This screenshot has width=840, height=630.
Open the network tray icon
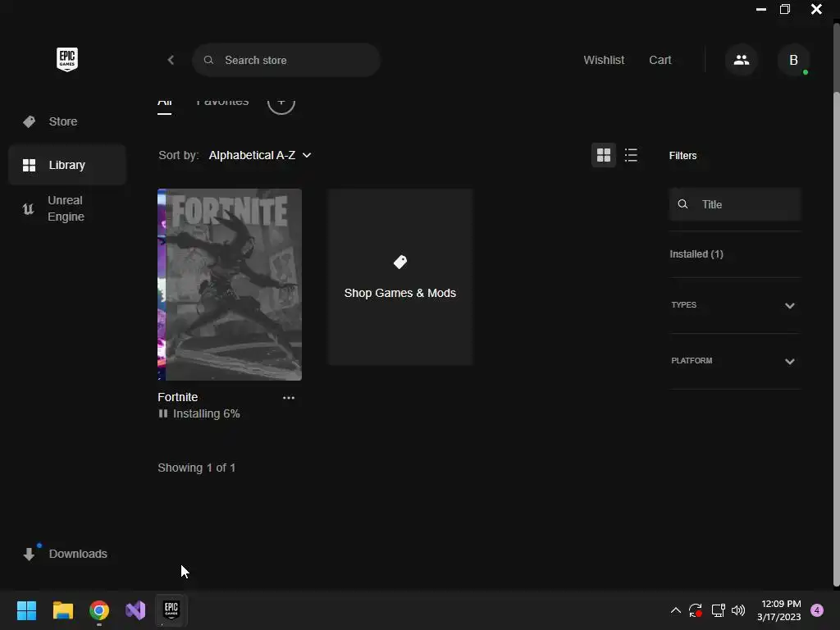(718, 610)
